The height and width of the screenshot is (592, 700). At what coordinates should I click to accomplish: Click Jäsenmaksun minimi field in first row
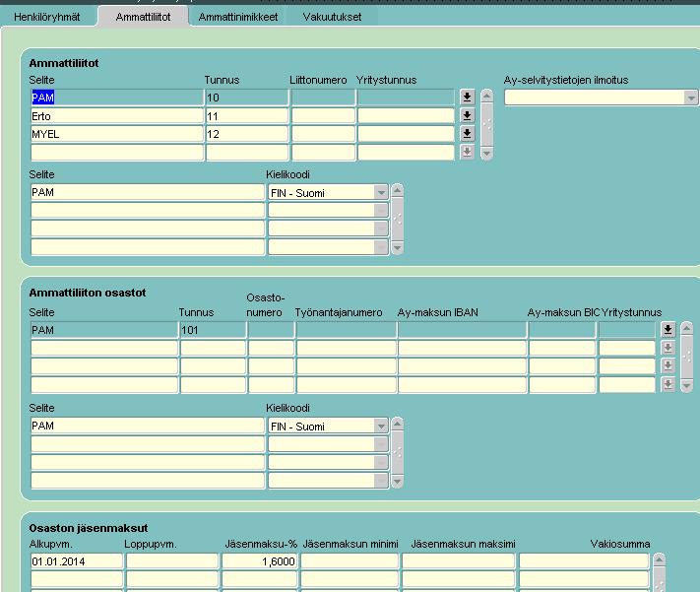tap(350, 561)
